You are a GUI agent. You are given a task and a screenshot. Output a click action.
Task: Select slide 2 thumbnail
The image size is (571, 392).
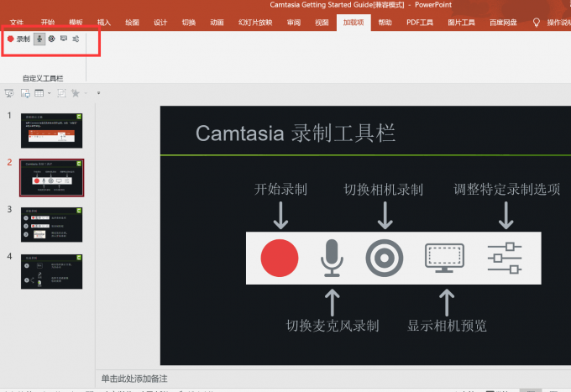pos(52,178)
